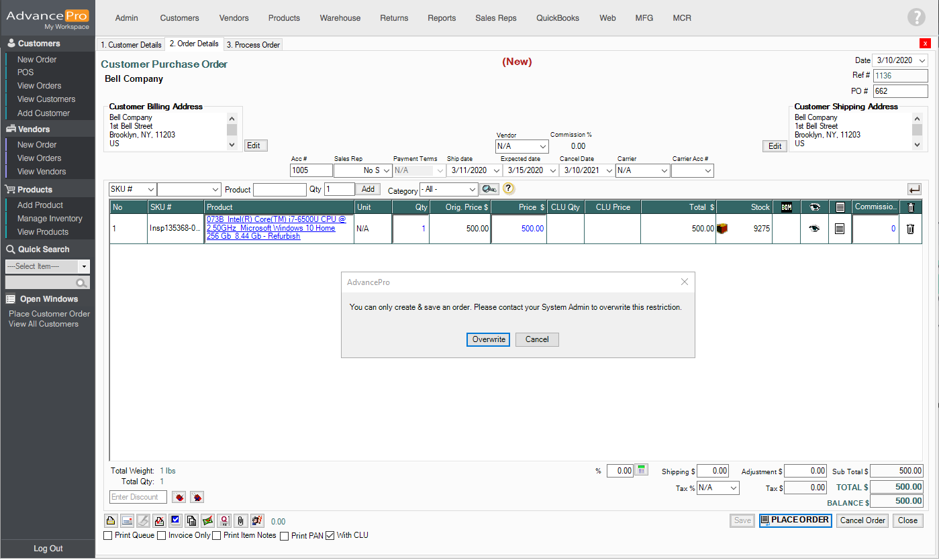Click the stock box icon in row 1
The height and width of the screenshot is (560, 939).
pos(723,229)
